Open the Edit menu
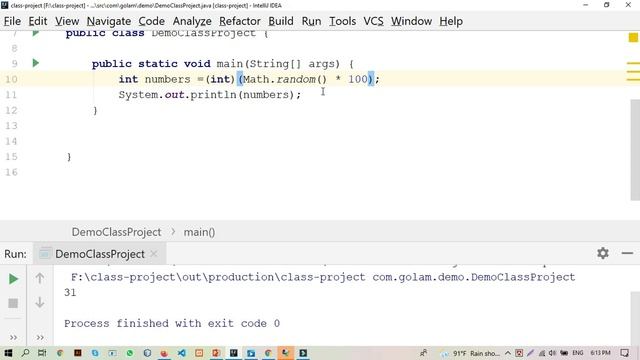This screenshot has height=360, width=640. point(38,21)
